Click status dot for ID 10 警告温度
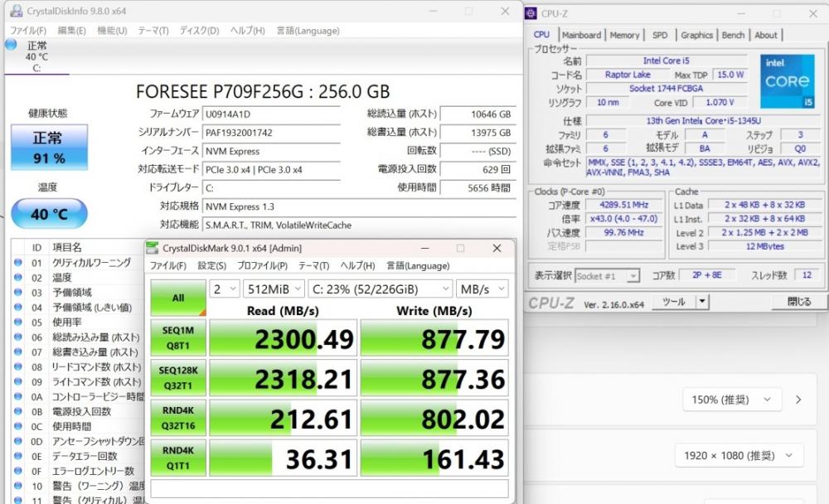The image size is (829, 504). tap(18, 485)
